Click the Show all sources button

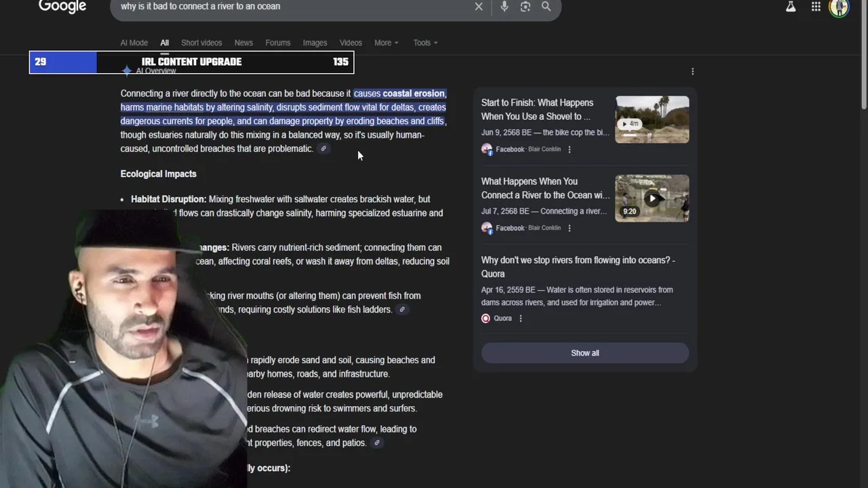(x=585, y=352)
